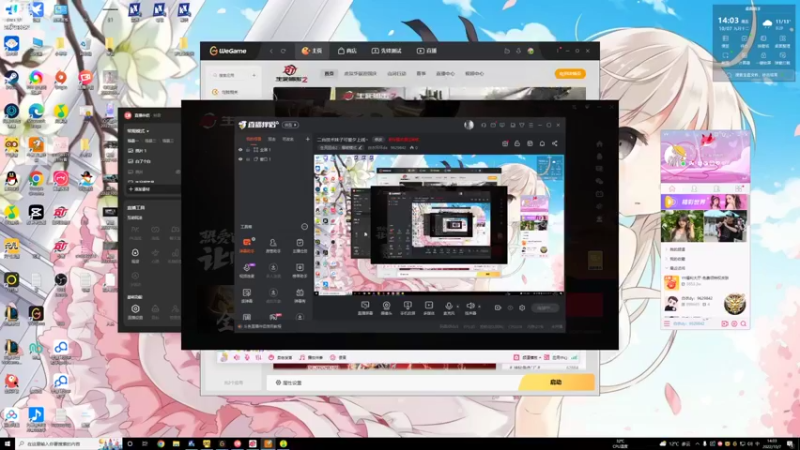Screen dimensions: 800x450
Task: Add screen capture source in bottom toolbar
Action: coord(365,307)
